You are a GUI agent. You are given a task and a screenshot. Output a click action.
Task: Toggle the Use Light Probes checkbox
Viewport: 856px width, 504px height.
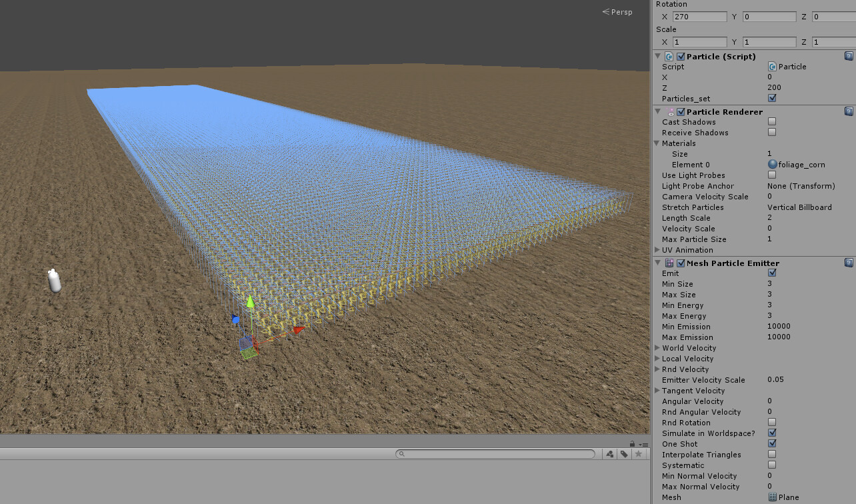(771, 175)
